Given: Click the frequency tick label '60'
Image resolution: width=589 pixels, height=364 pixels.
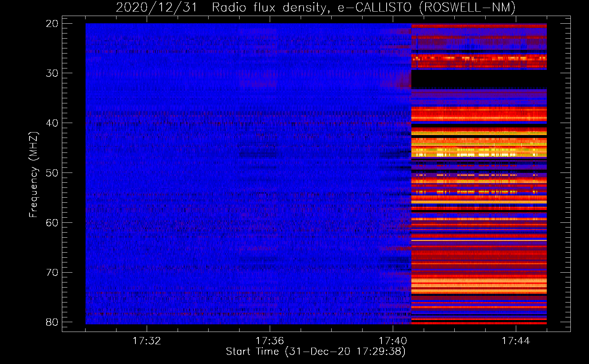Looking at the screenshot, I should click(x=52, y=222).
